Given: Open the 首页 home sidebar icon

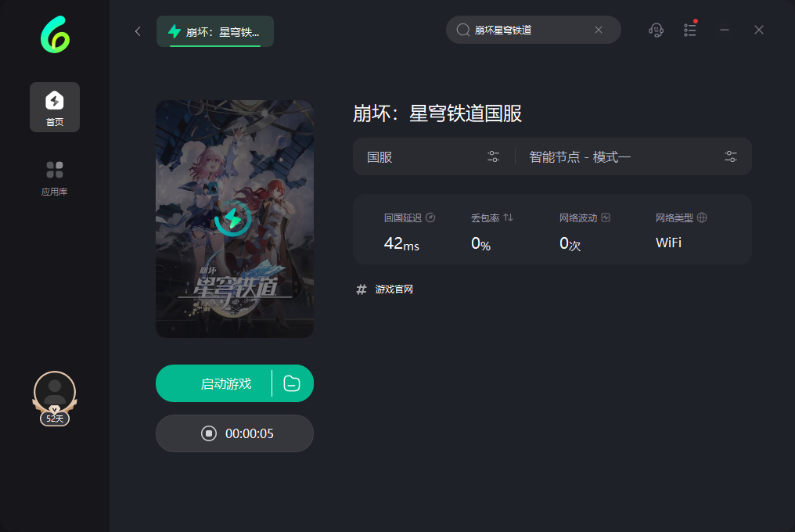Looking at the screenshot, I should pos(55,107).
